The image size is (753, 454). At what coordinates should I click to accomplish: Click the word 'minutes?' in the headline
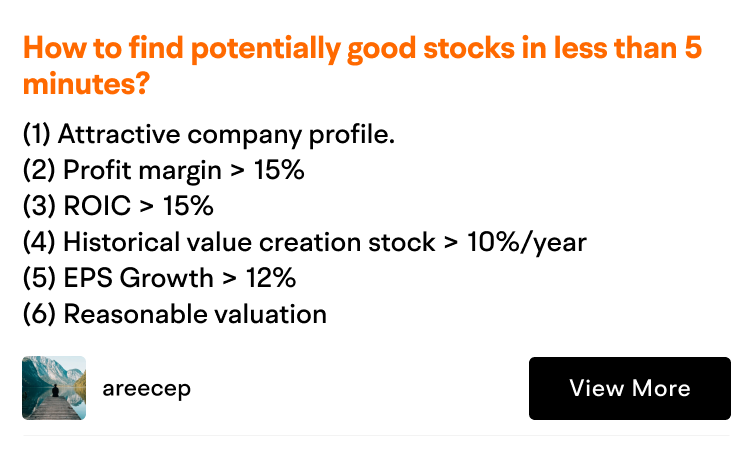[86, 84]
